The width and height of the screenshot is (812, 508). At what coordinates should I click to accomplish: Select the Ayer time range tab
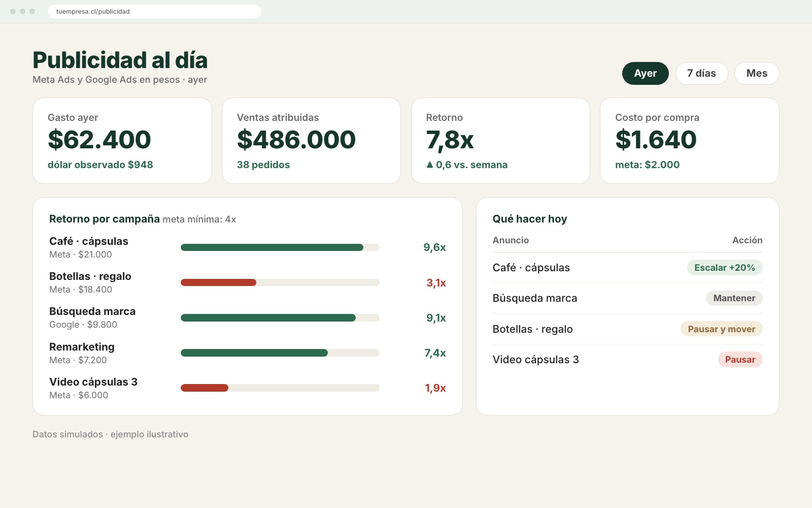point(645,73)
